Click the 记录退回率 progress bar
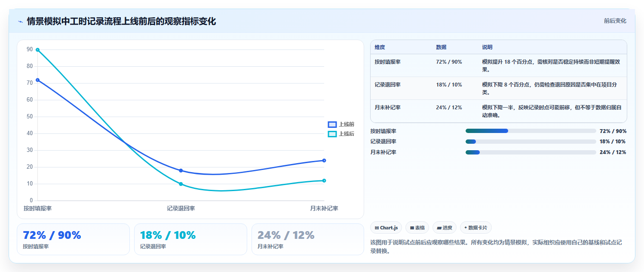 pyautogui.click(x=531, y=142)
